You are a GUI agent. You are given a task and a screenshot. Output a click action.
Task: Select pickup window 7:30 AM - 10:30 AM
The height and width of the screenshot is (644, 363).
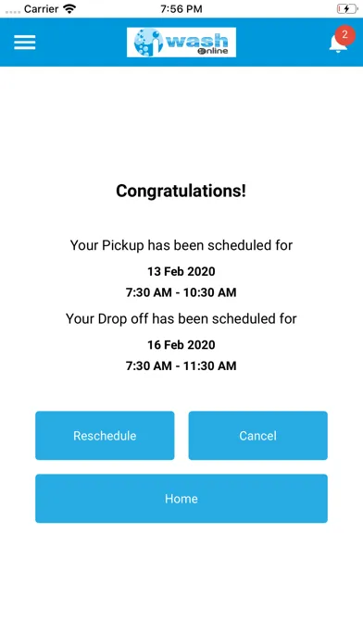[181, 292]
